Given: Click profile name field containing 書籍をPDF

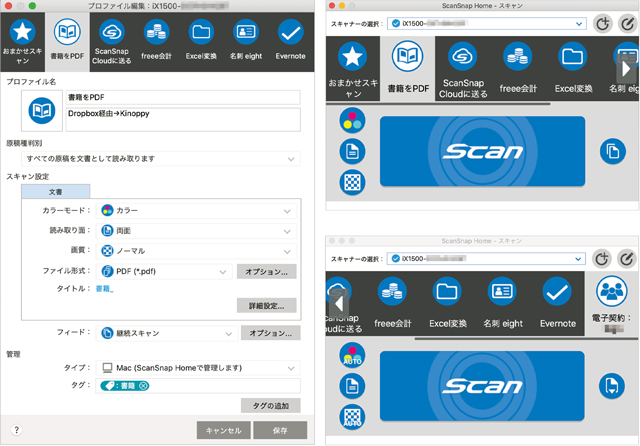Looking at the screenshot, I should click(183, 98).
